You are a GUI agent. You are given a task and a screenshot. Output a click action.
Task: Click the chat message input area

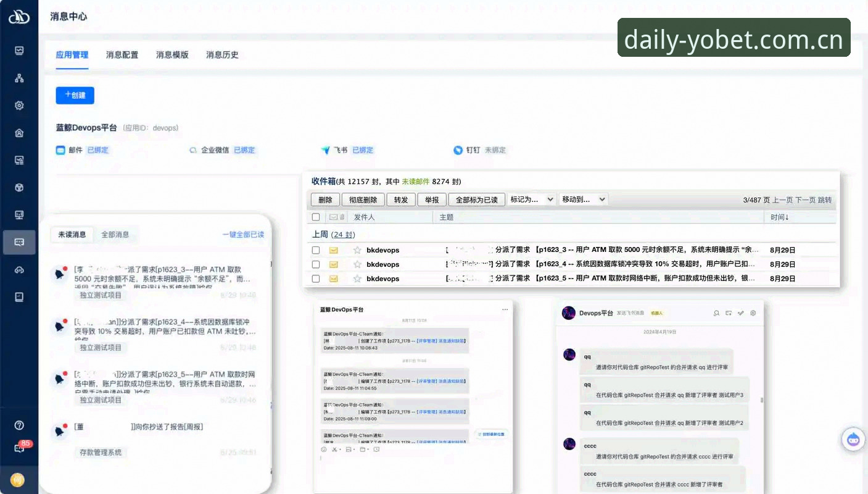pos(413,472)
